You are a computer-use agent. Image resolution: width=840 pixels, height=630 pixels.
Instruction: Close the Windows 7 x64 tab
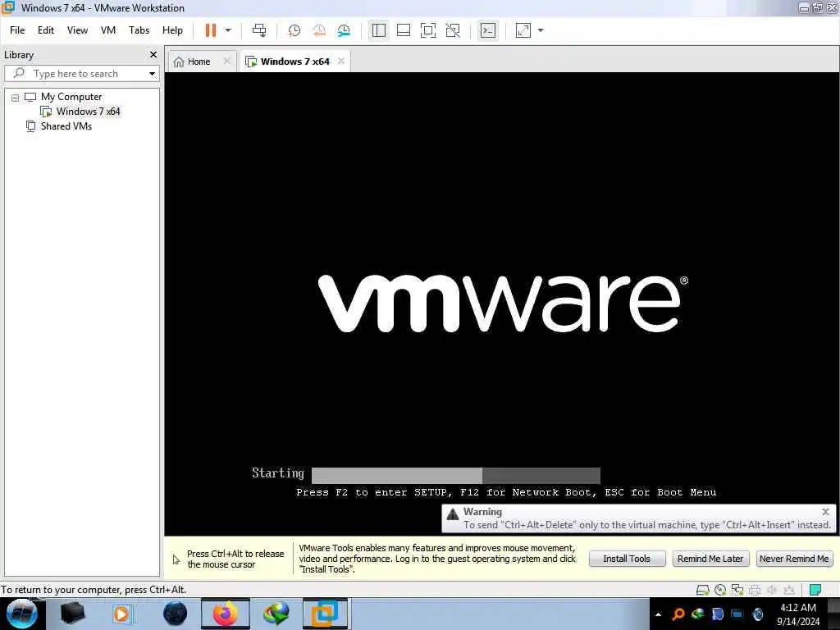(341, 61)
